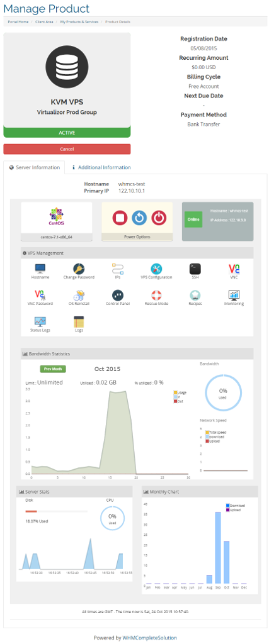Open the Hostname management icon
269x644 pixels.
click(x=40, y=269)
